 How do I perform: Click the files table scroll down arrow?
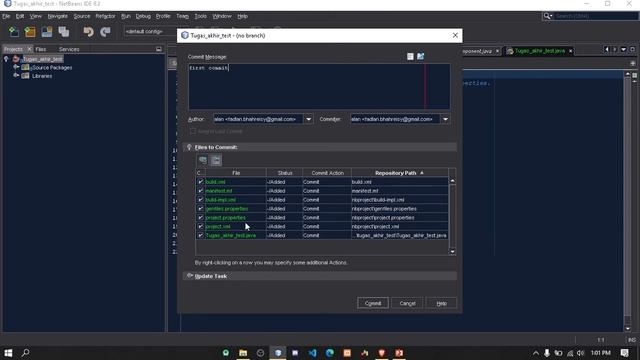pyautogui.click(x=452, y=251)
